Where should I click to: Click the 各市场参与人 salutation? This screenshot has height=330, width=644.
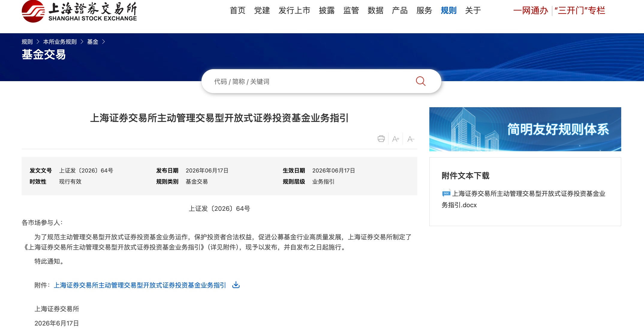coord(42,222)
